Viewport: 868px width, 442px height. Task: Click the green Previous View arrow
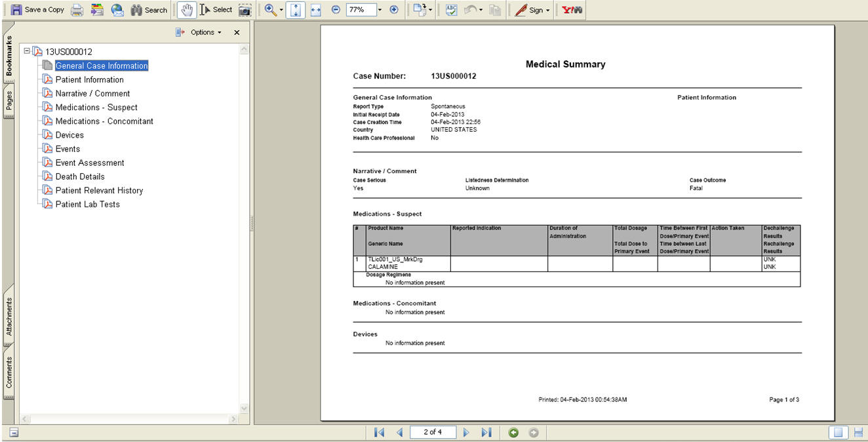point(513,432)
